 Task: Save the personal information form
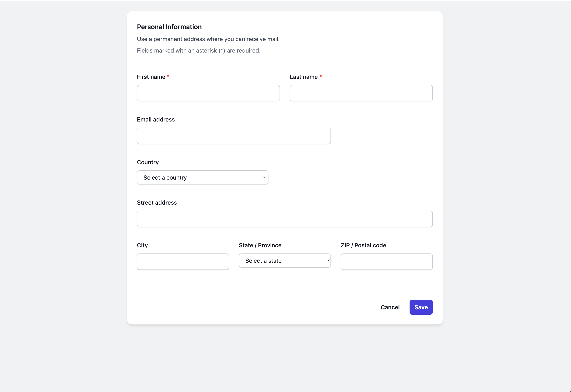[x=421, y=307]
